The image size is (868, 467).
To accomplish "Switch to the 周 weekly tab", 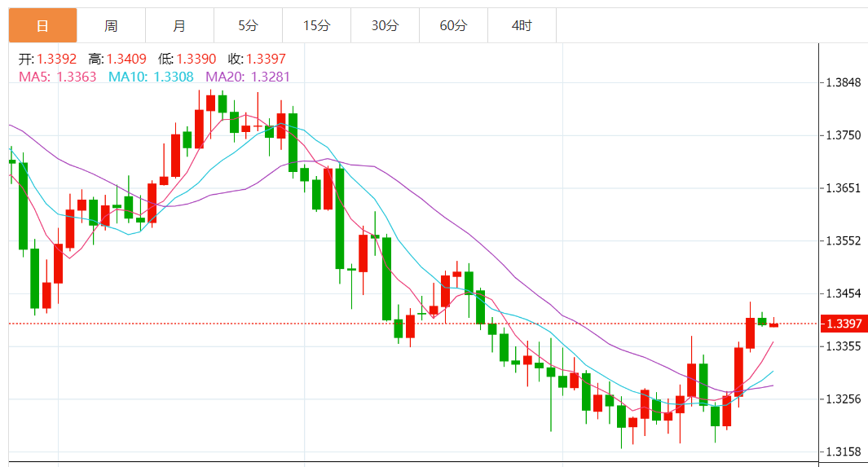I will (x=111, y=26).
